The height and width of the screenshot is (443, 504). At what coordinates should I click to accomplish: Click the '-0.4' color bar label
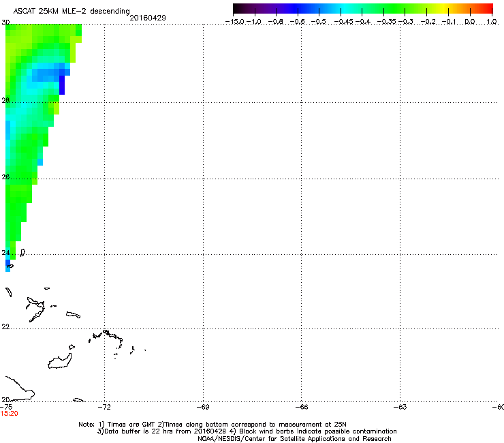click(x=363, y=22)
